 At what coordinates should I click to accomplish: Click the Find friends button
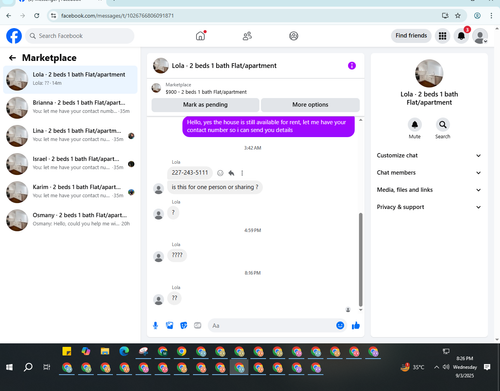click(x=411, y=35)
